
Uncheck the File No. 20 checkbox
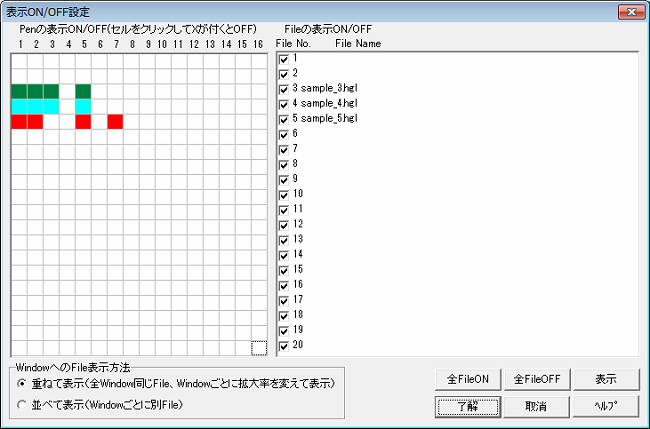[284, 346]
